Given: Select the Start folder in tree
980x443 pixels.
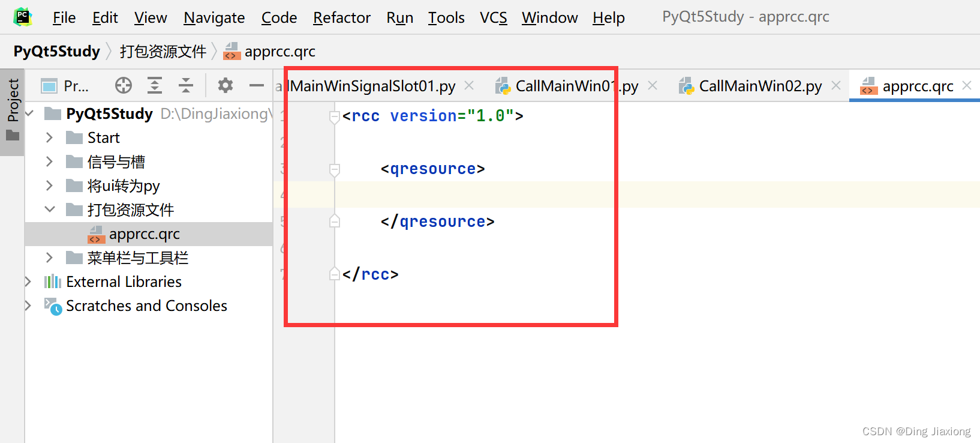Looking at the screenshot, I should [103, 138].
